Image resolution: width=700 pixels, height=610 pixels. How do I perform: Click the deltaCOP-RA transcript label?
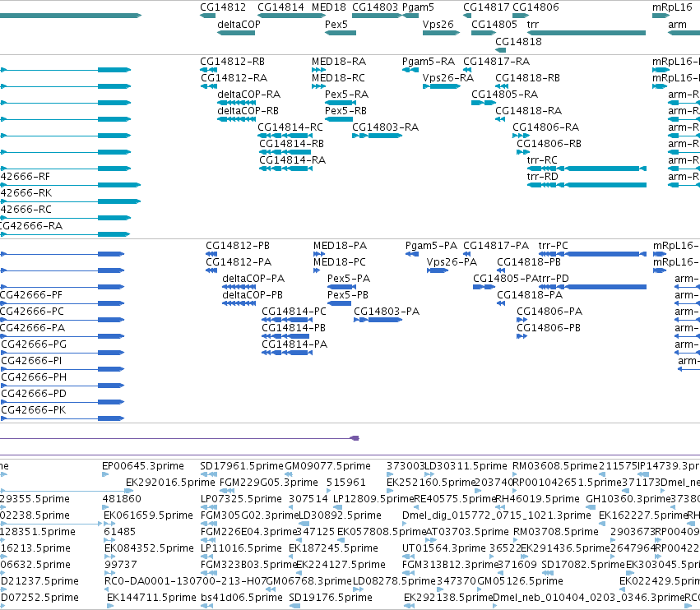click(x=248, y=95)
